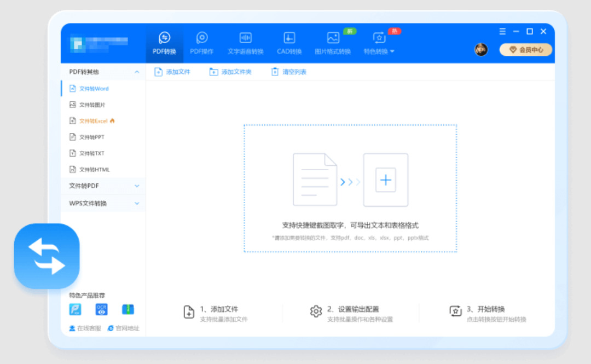The width and height of the screenshot is (591, 364).
Task: Contact support via 在线客服 link
Action: [85, 328]
